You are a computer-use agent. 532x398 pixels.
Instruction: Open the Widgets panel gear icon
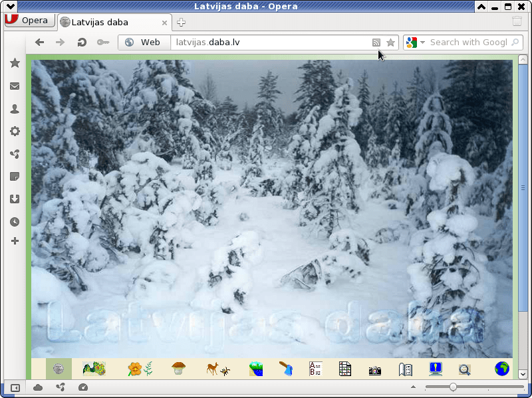[15, 131]
